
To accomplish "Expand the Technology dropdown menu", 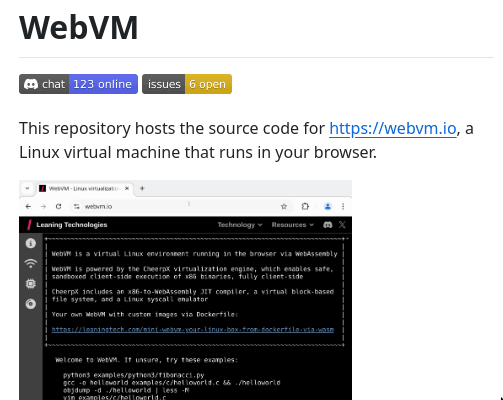I will tap(240, 225).
